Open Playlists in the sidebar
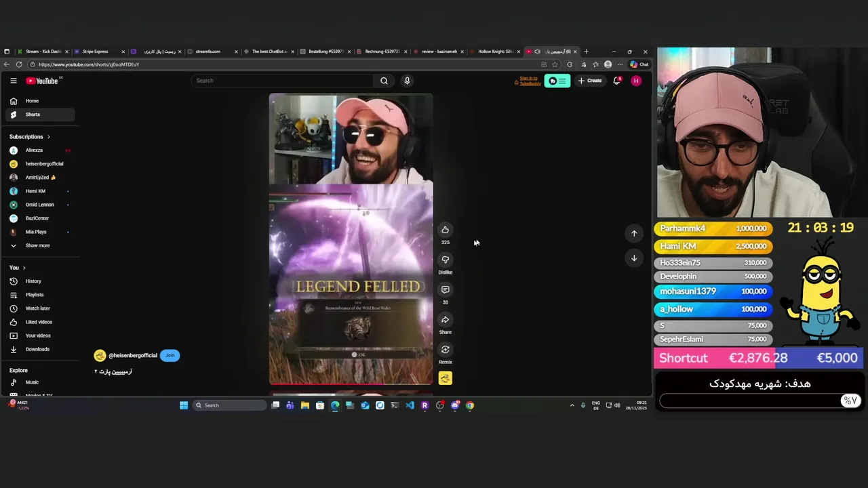 (x=39, y=295)
